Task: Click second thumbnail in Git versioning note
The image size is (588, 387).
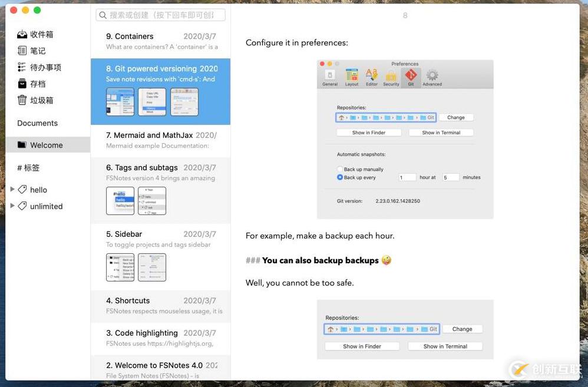Action: [x=152, y=102]
